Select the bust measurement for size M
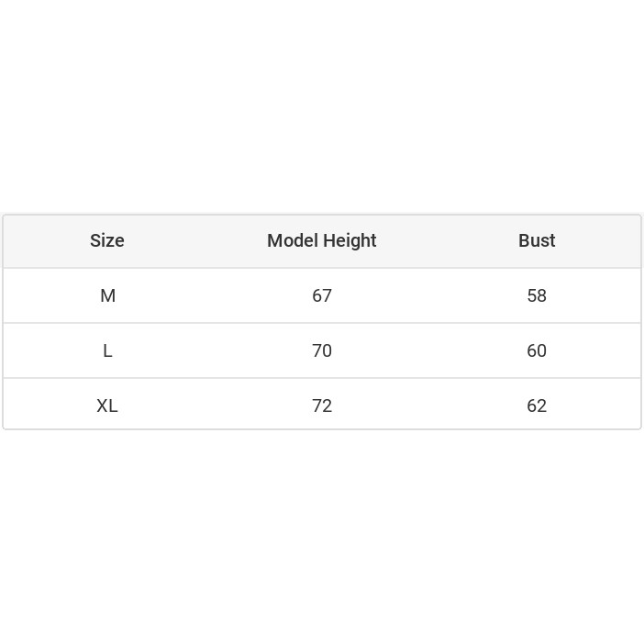 537,295
